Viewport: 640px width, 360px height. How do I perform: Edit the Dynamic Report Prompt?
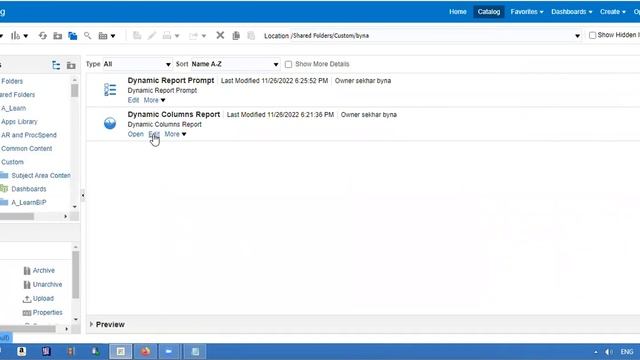(133, 100)
